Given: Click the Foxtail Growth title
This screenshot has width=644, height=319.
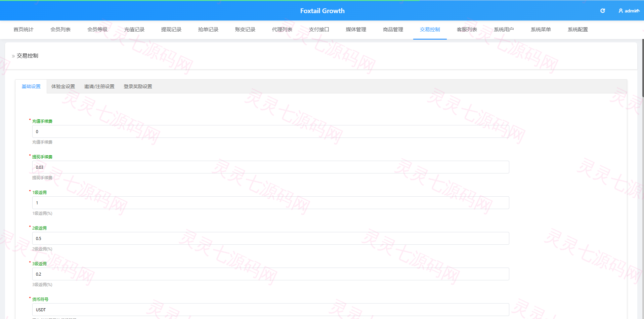Looking at the screenshot, I should 322,11.
